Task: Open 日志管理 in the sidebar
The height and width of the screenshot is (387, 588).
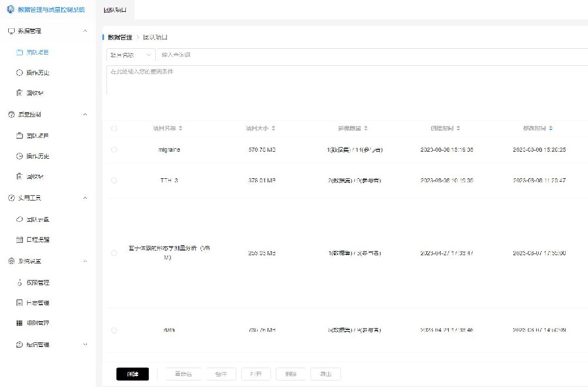Action: pos(35,302)
